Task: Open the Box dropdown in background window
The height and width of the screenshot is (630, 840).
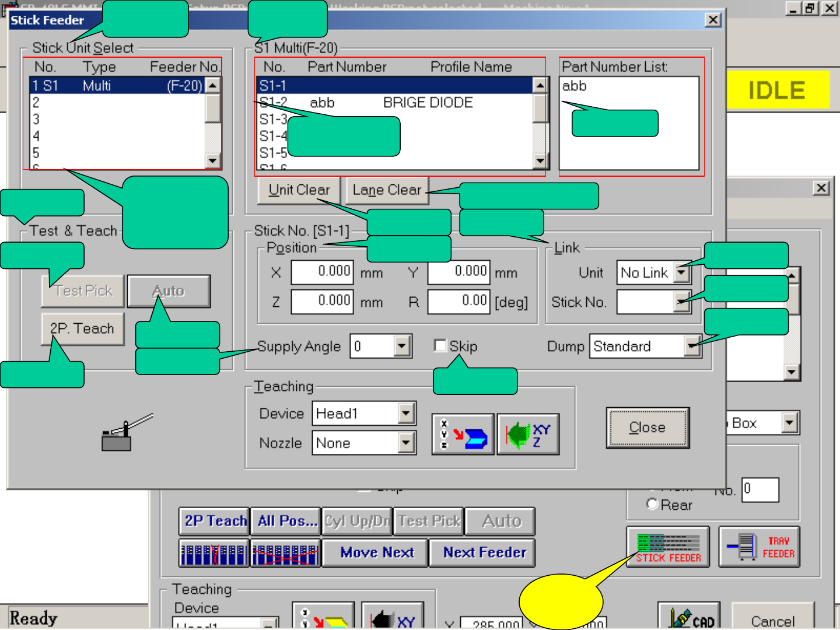Action: tap(790, 423)
